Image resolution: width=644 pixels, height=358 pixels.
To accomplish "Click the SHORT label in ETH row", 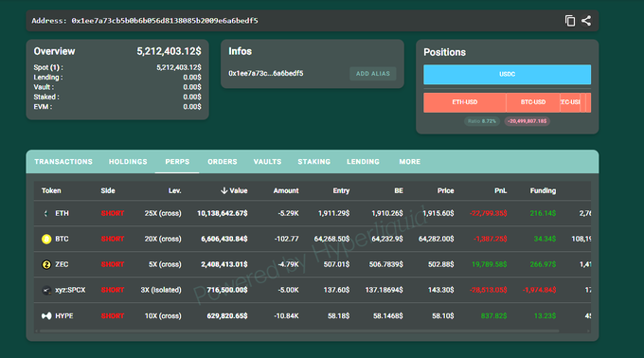I will point(113,213).
